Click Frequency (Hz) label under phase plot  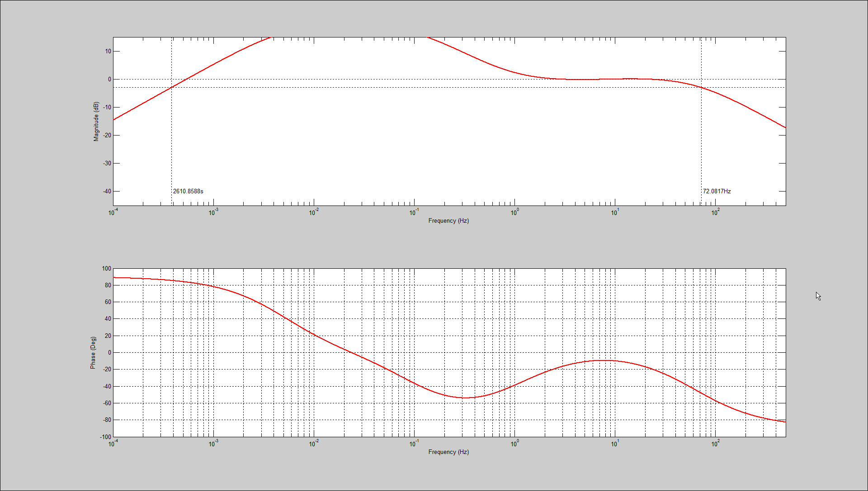point(448,452)
